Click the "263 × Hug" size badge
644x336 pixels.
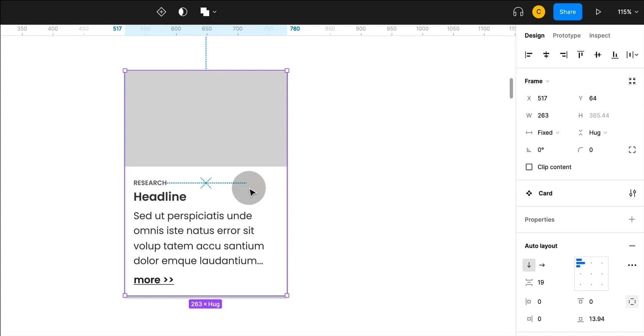(205, 304)
